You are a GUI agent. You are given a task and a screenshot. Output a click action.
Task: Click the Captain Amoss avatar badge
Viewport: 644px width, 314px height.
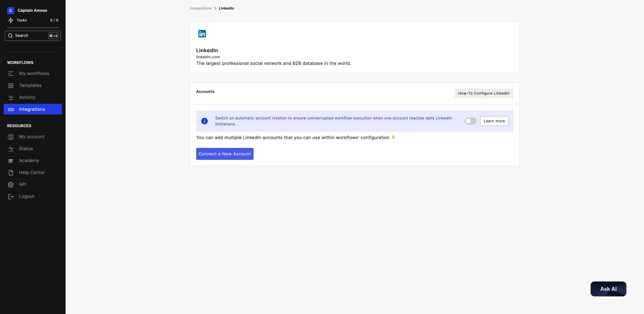(x=11, y=11)
